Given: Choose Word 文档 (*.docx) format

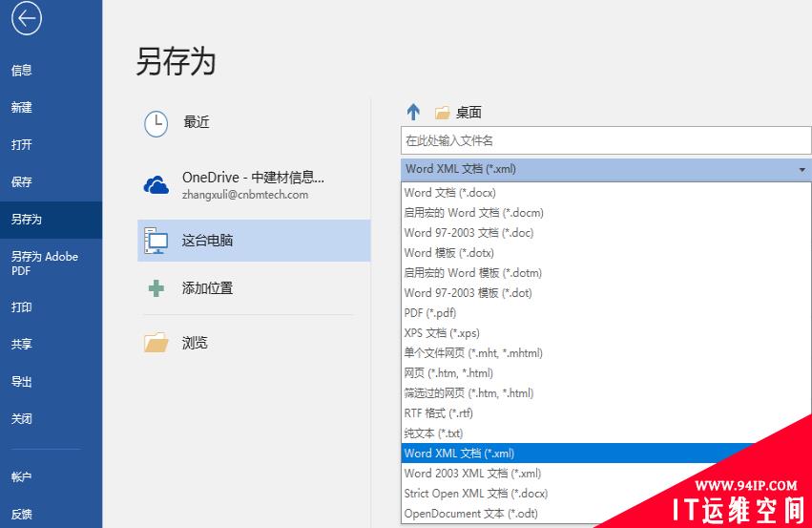Looking at the screenshot, I should (606, 193).
